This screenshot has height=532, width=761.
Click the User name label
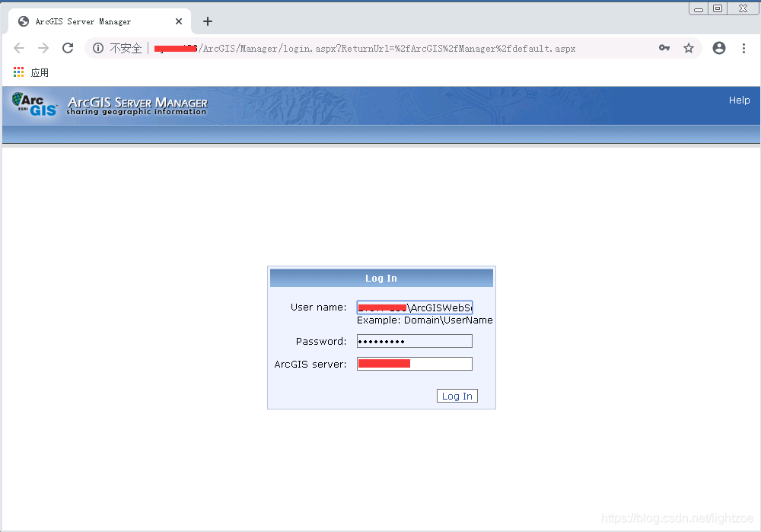[318, 307]
